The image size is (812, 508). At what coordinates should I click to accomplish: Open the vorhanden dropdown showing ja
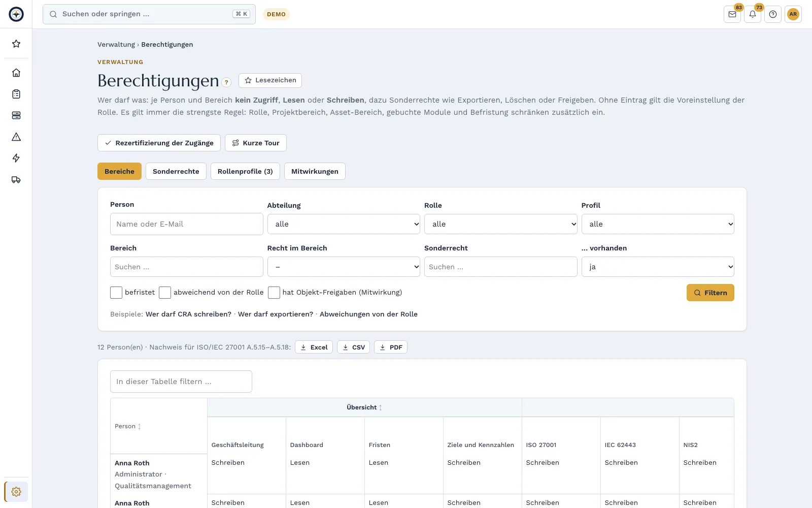[658, 267]
